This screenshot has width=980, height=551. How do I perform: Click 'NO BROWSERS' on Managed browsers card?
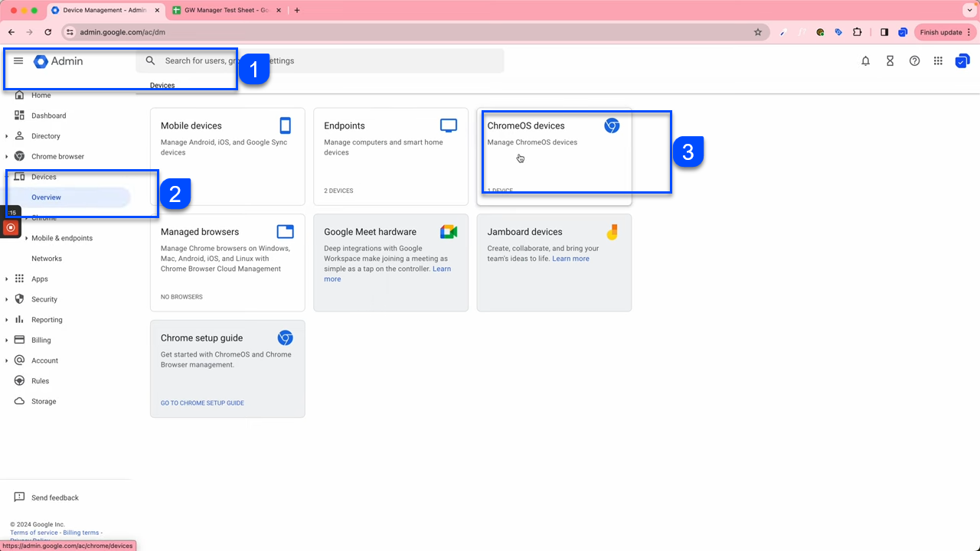click(181, 297)
